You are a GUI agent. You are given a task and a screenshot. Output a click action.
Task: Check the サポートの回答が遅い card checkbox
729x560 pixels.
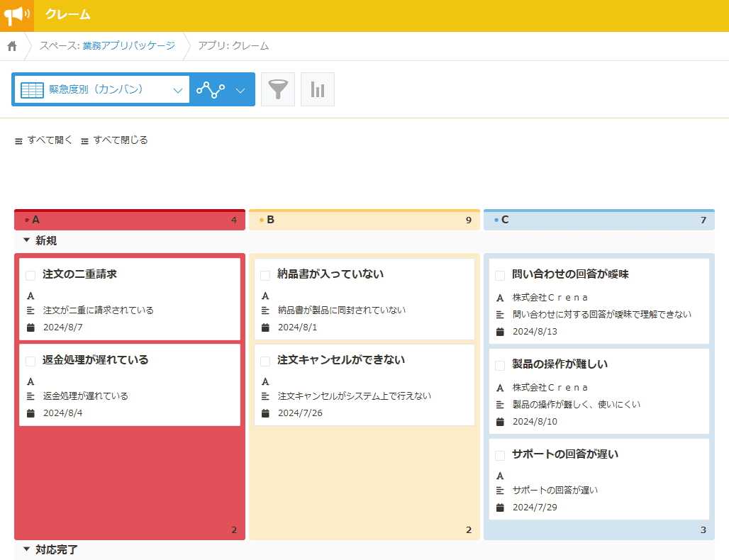(x=500, y=455)
